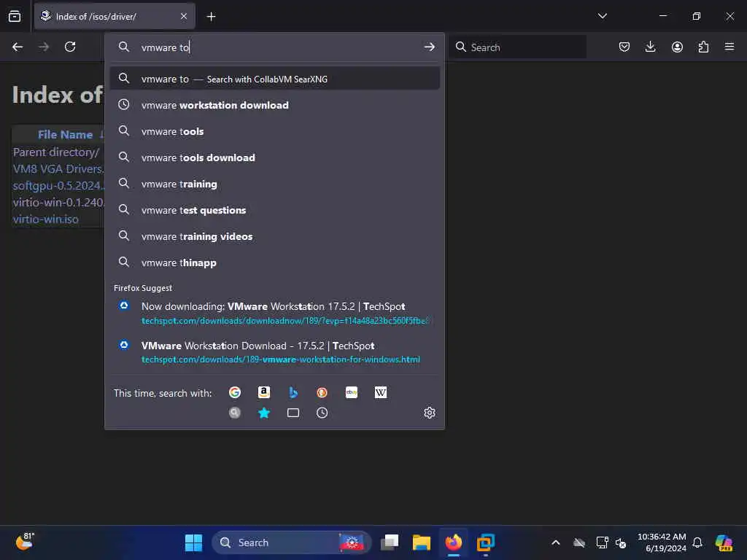Search this time with DuckDuckGo
747x560 pixels.
[x=322, y=392]
